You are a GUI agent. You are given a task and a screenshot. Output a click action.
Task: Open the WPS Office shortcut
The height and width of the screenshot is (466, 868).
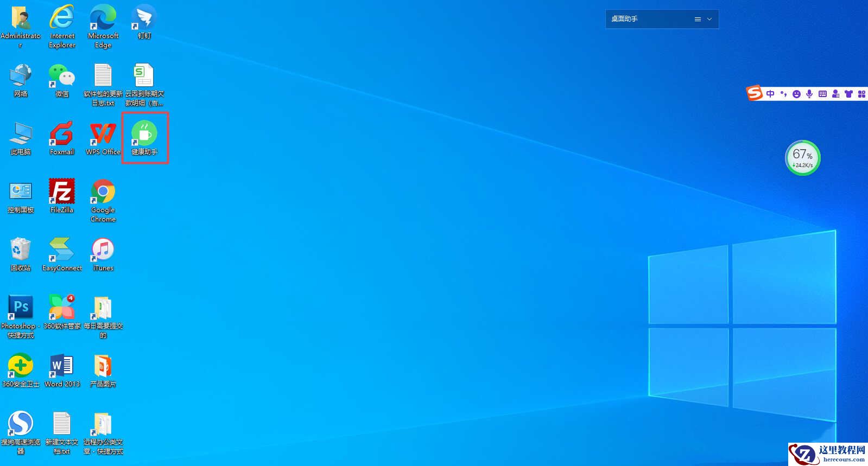tap(103, 134)
